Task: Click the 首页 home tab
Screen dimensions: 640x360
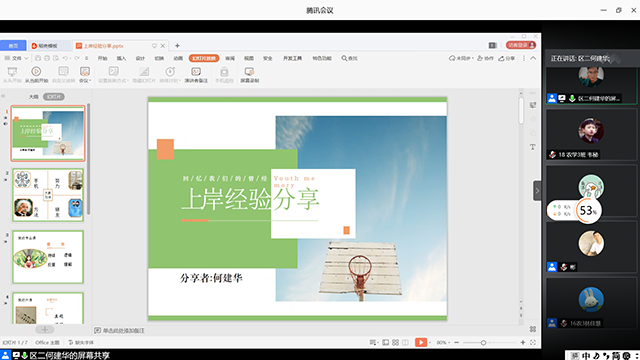Action: tap(13, 46)
